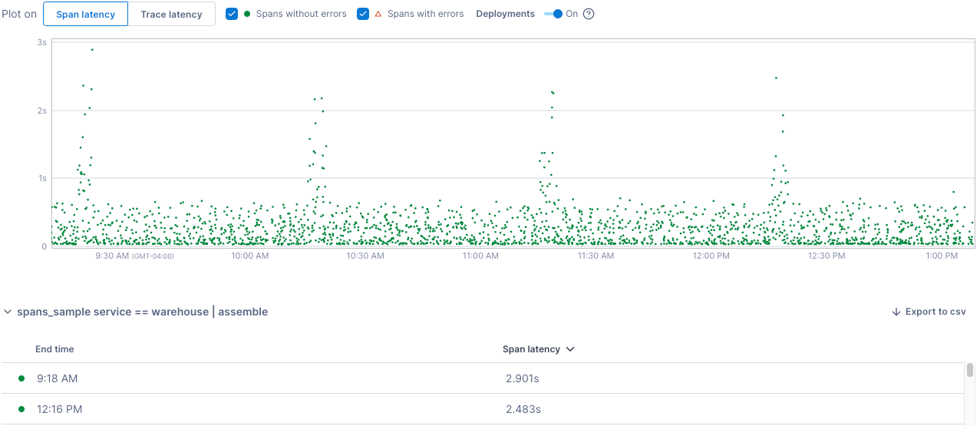Click the Export to csv download arrow icon
The height and width of the screenshot is (426, 980).
click(896, 312)
